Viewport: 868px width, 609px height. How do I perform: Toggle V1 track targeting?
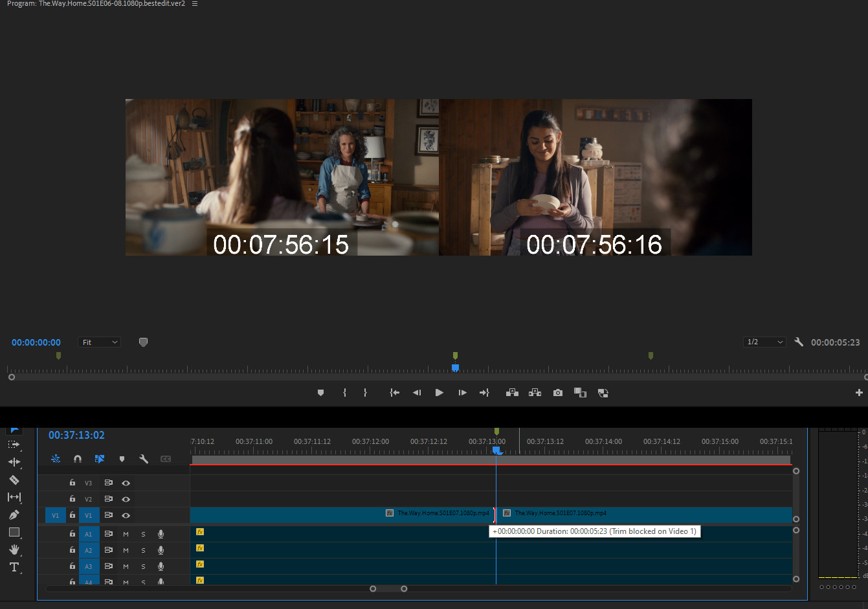click(x=89, y=515)
